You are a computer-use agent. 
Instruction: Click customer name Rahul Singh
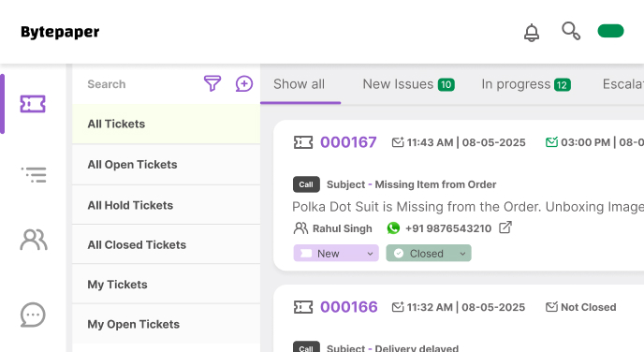point(343,228)
